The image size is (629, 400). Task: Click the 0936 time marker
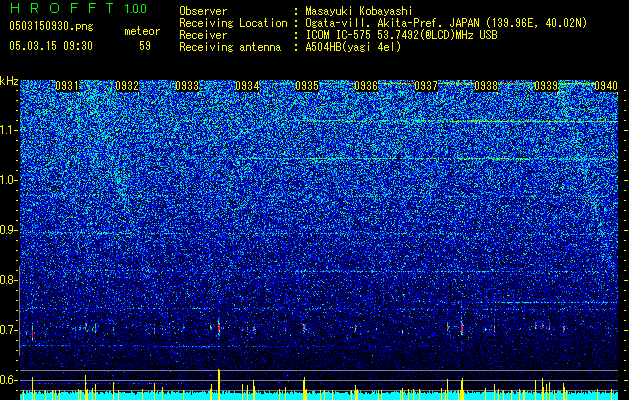click(x=366, y=86)
